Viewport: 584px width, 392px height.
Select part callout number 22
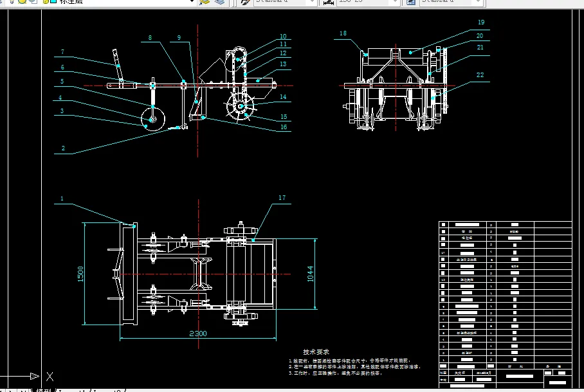pos(480,75)
